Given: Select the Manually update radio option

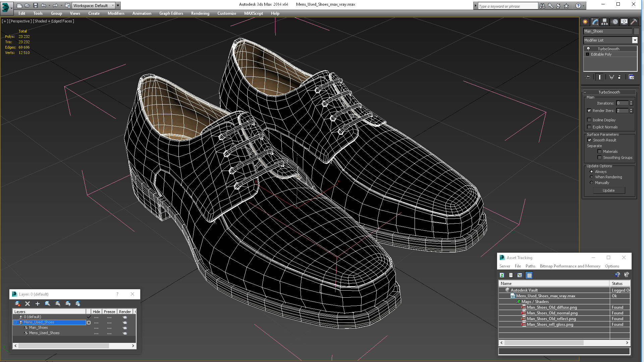Looking at the screenshot, I should [591, 183].
